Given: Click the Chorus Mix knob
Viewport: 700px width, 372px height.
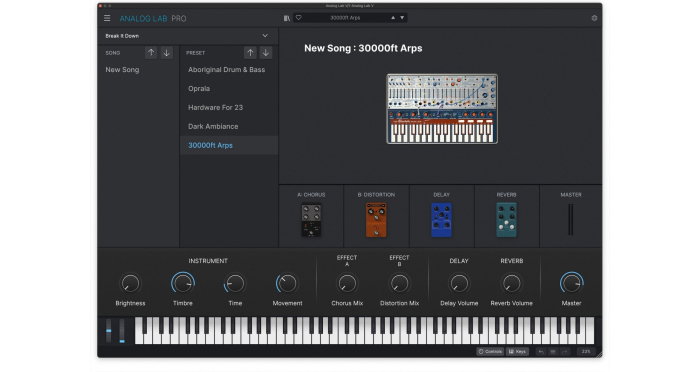Looking at the screenshot, I should click(x=347, y=283).
